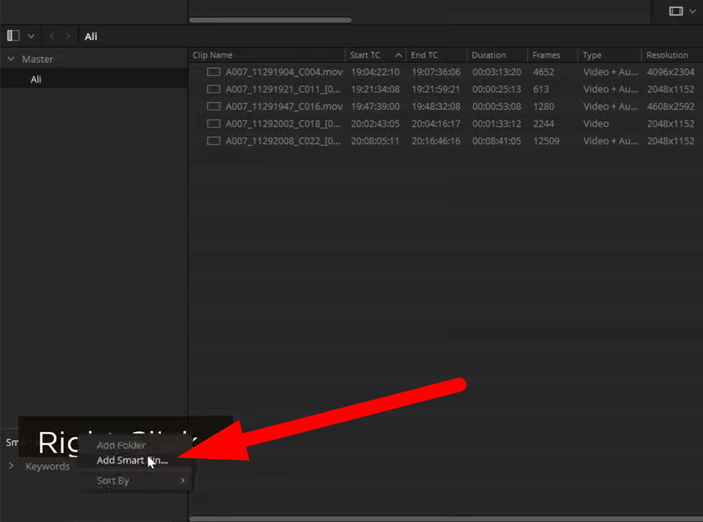Click the Sort By submenu arrow
Image resolution: width=703 pixels, height=522 pixels.
point(182,480)
